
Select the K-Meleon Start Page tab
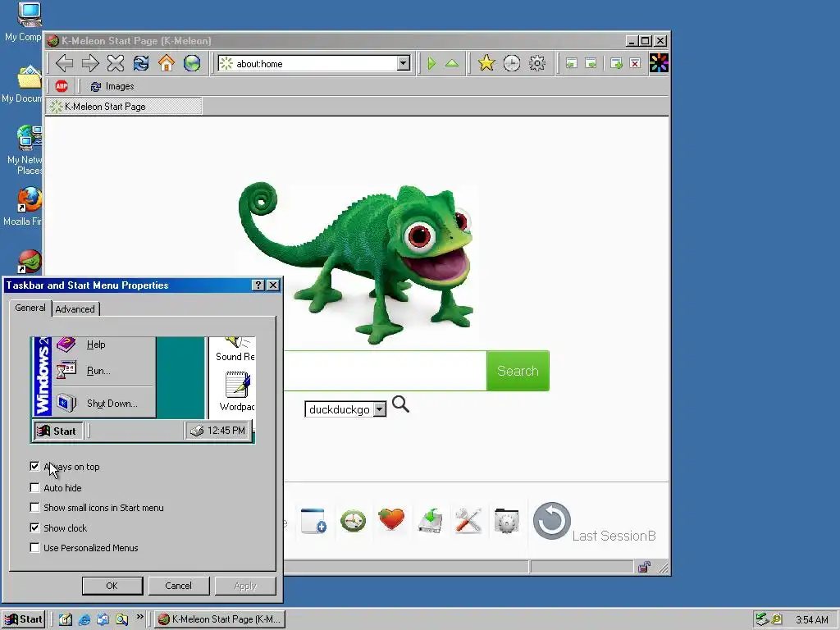(x=124, y=107)
